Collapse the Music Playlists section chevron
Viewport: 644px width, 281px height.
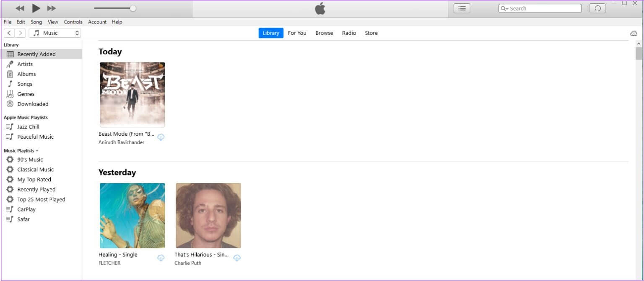tap(37, 151)
